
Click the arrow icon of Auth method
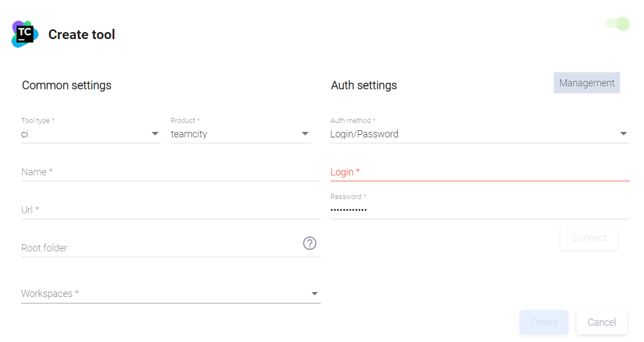tap(623, 134)
